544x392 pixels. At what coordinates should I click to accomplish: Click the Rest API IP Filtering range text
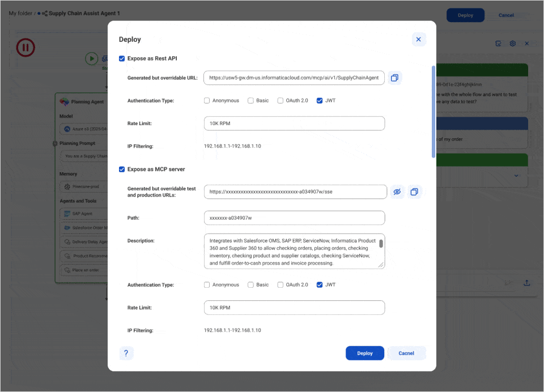(x=232, y=146)
